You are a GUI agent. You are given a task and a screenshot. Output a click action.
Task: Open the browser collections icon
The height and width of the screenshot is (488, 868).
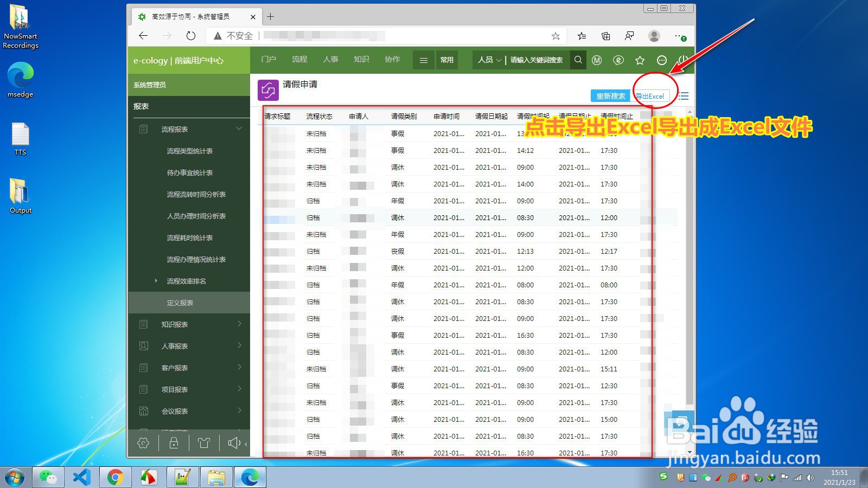click(605, 36)
